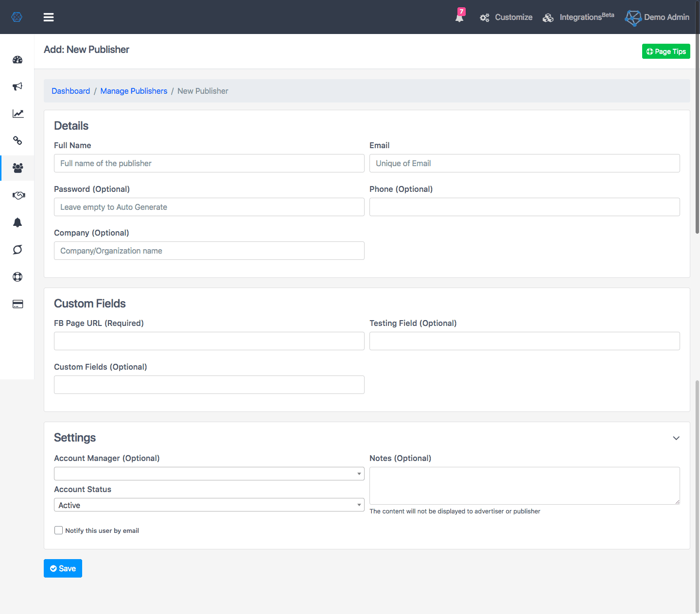Click the credit card billing icon
The width and height of the screenshot is (700, 614).
17,304
